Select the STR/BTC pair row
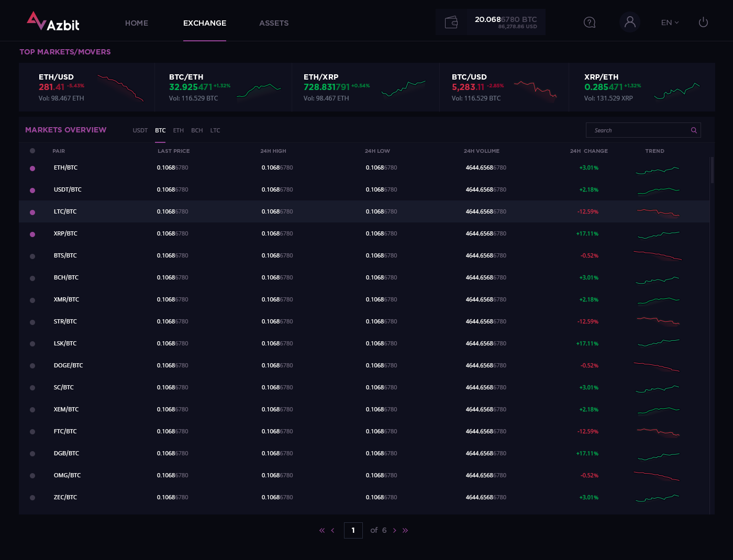The image size is (733, 560). point(364,321)
